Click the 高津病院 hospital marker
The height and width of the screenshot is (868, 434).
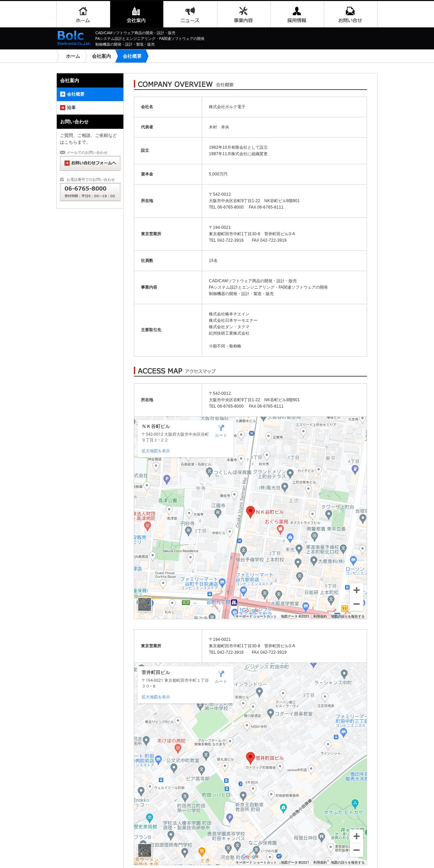pos(147,526)
